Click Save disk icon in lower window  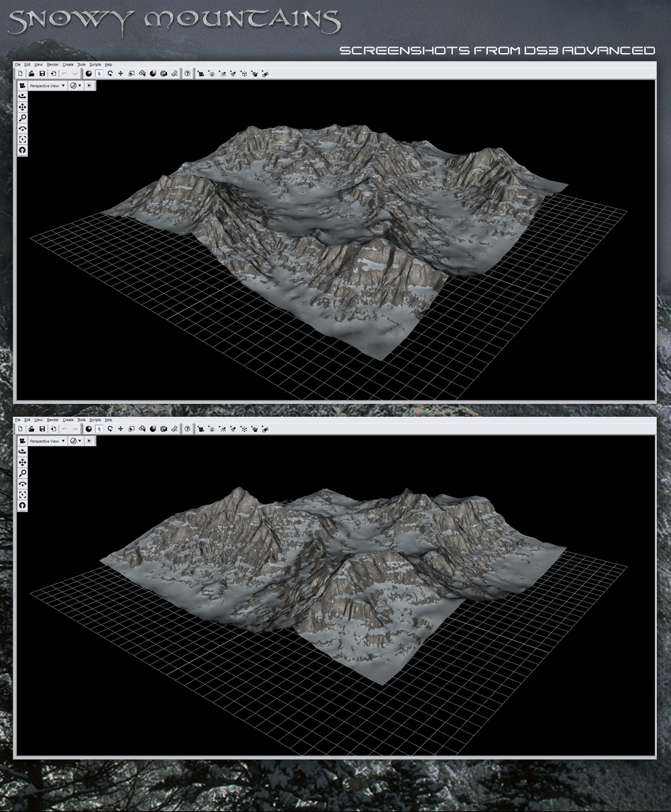(42, 428)
